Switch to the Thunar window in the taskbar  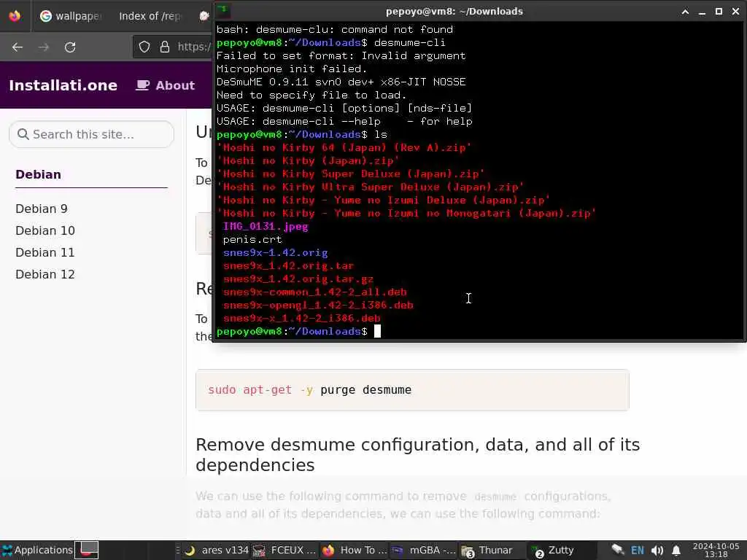point(487,550)
